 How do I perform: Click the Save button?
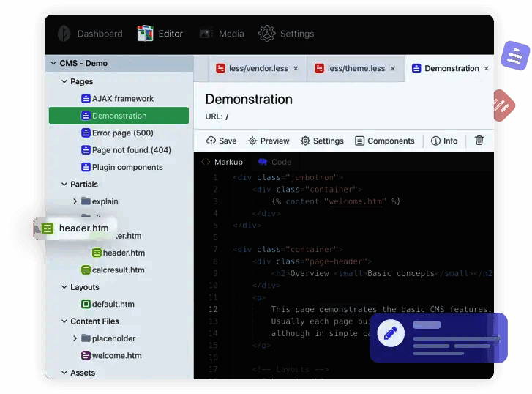pos(221,141)
